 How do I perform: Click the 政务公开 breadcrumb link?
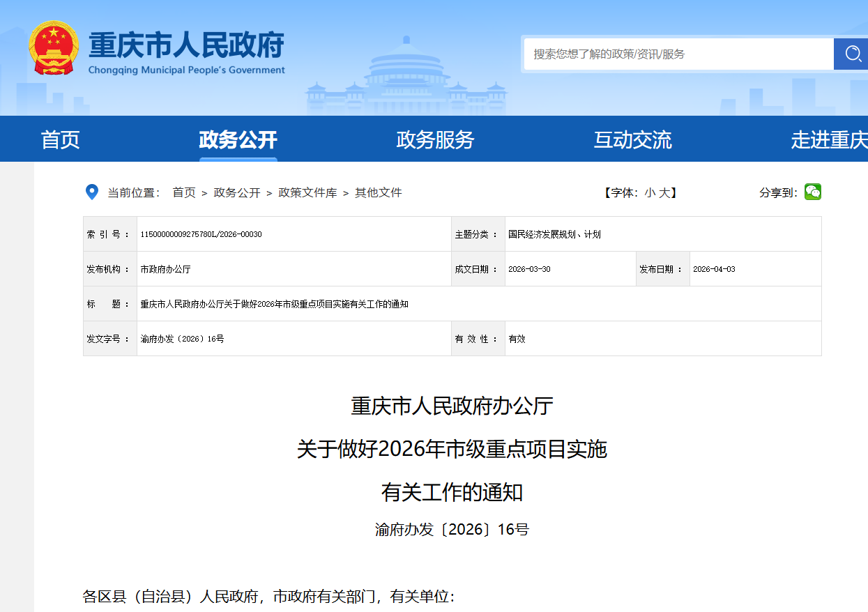[x=237, y=192]
